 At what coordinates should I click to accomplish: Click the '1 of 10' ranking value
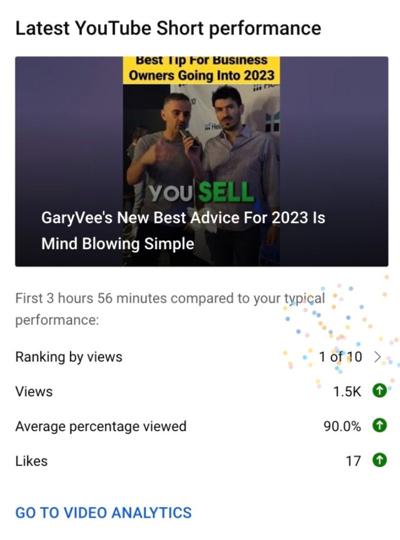pyautogui.click(x=340, y=357)
